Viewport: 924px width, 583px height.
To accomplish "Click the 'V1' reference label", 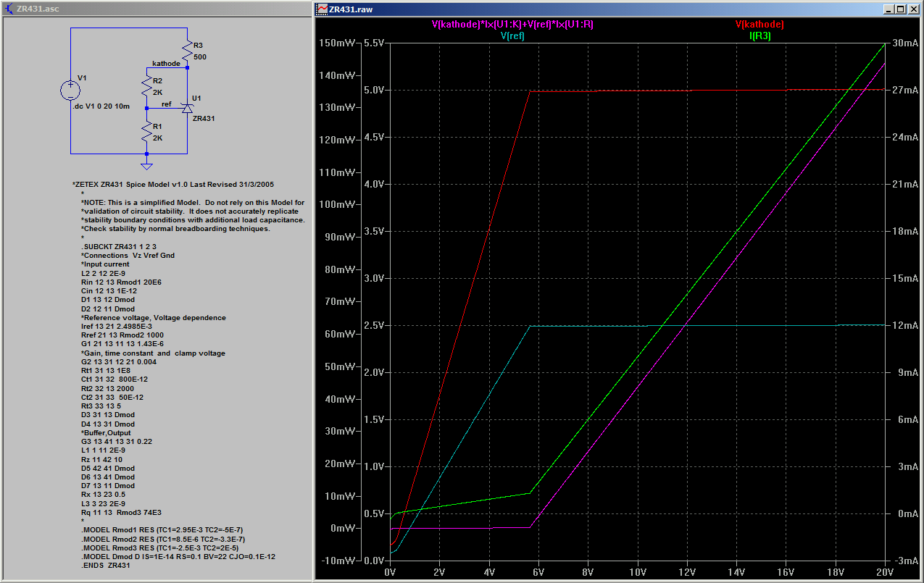I will pyautogui.click(x=81, y=77).
